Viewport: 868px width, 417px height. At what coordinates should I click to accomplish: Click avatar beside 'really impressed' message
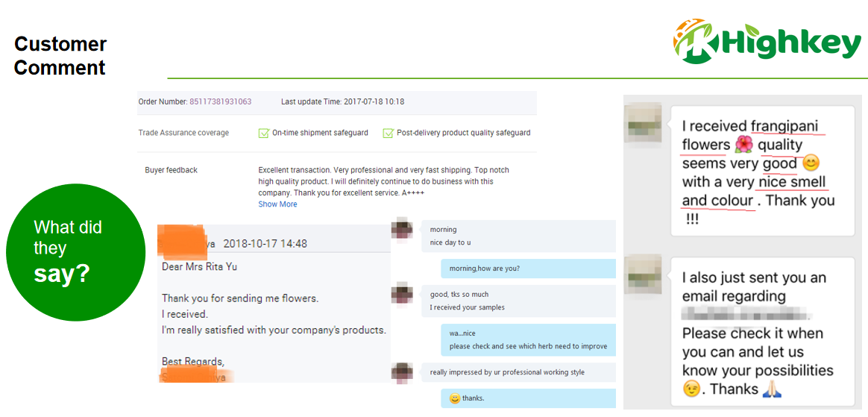403,372
